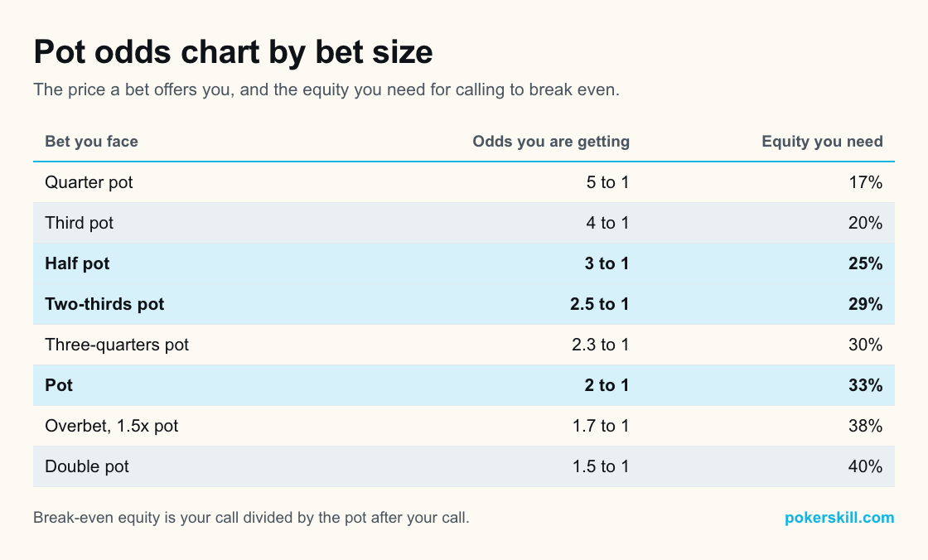Open the pokerskill.com link
928x560 pixels.
point(839,518)
